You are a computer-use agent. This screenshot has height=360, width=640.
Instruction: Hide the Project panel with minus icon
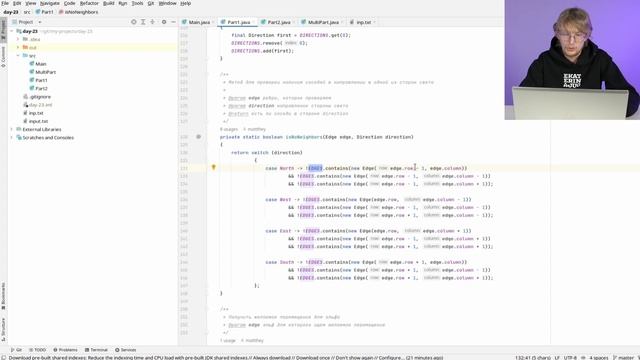173,22
